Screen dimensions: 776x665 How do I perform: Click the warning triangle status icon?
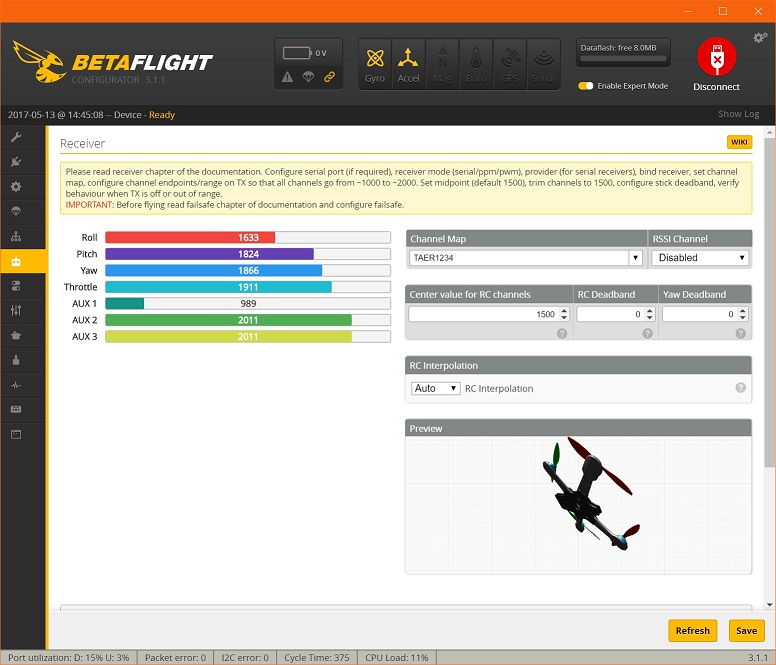[288, 77]
